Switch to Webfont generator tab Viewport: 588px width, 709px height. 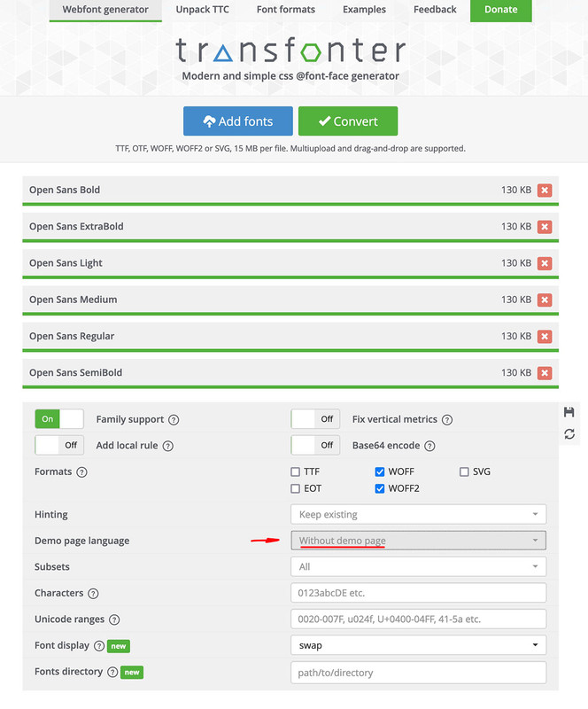click(x=105, y=10)
